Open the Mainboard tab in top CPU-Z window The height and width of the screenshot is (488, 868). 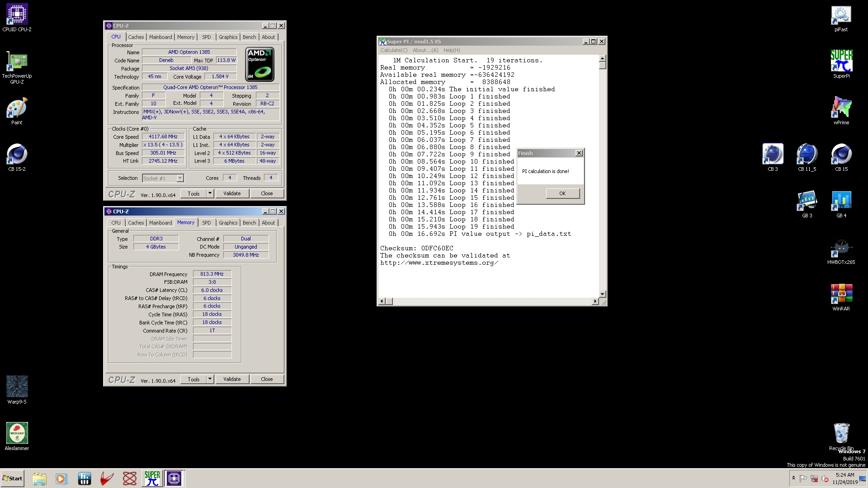pyautogui.click(x=160, y=37)
